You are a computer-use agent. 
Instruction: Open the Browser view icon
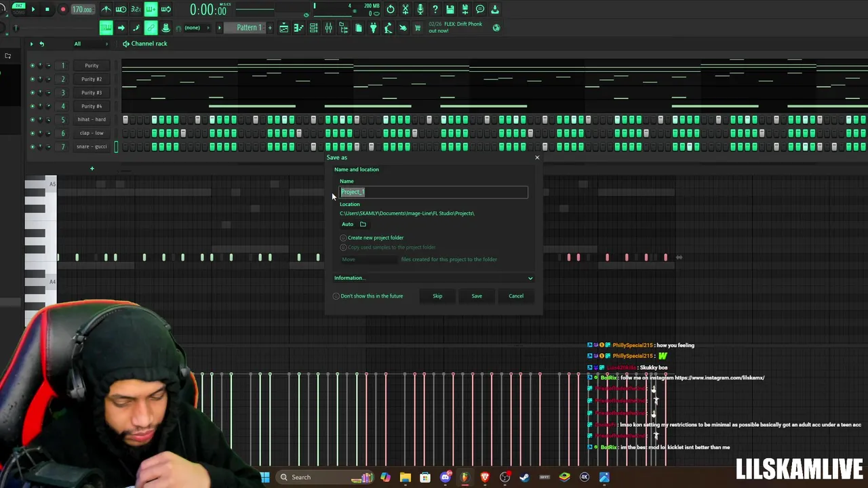(x=343, y=28)
